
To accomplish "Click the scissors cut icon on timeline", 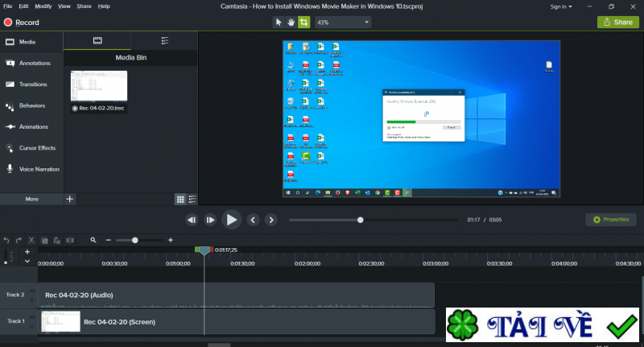I will tap(31, 240).
